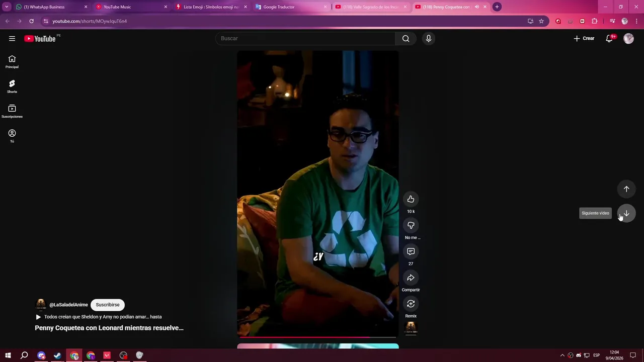Click into the Buscar search field
This screenshot has height=362, width=644.
click(x=306, y=39)
